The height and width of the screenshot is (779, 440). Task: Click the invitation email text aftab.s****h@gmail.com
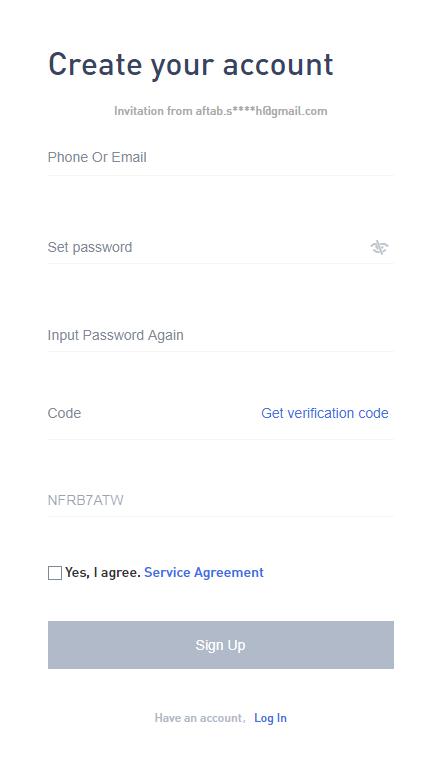pos(261,111)
